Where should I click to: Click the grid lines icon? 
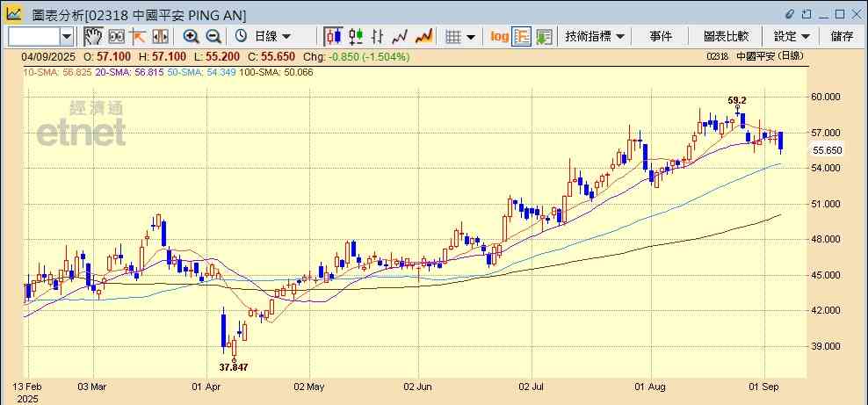coord(453,37)
